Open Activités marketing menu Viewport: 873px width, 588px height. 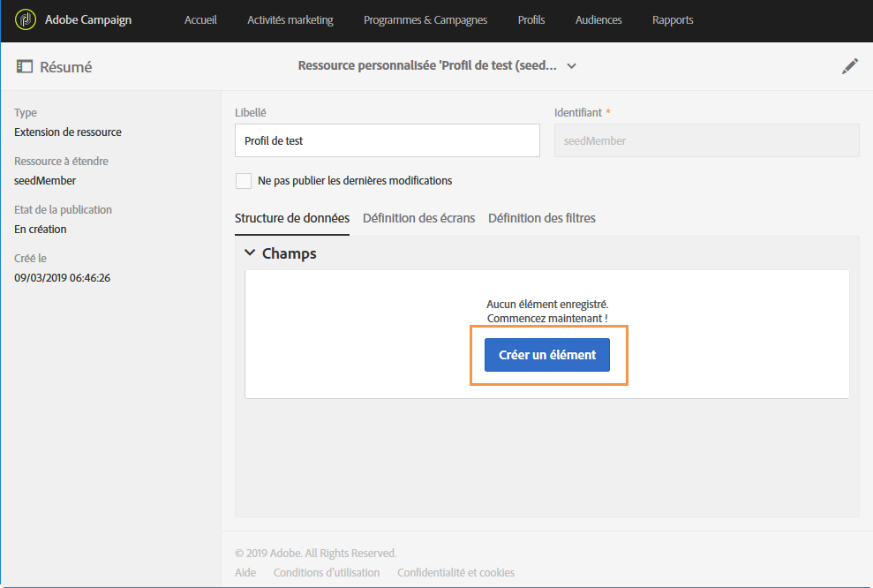point(290,20)
